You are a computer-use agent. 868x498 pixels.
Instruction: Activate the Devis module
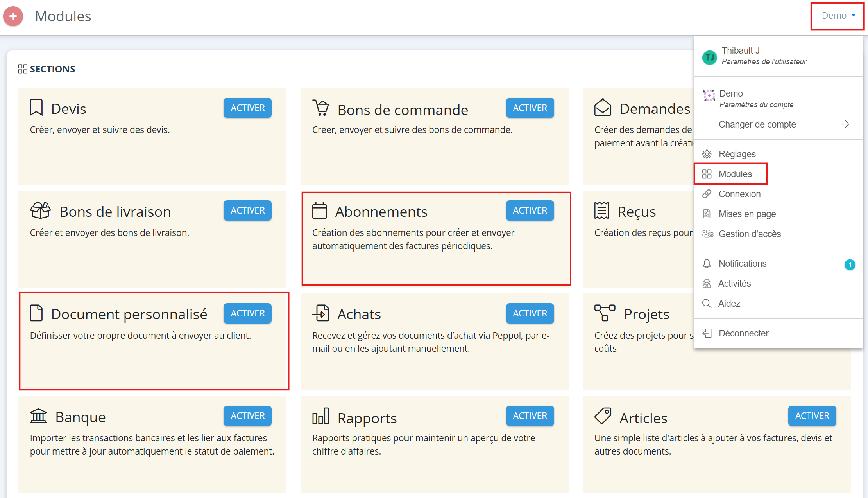point(247,108)
